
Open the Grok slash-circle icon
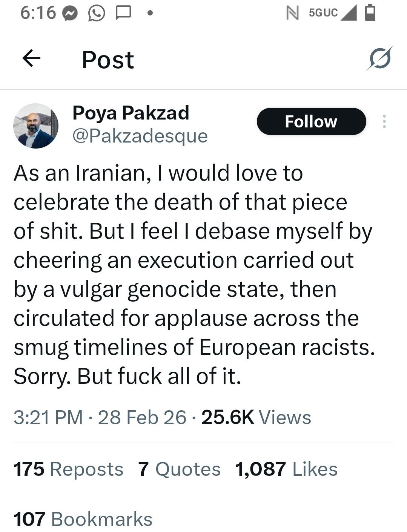pyautogui.click(x=380, y=58)
